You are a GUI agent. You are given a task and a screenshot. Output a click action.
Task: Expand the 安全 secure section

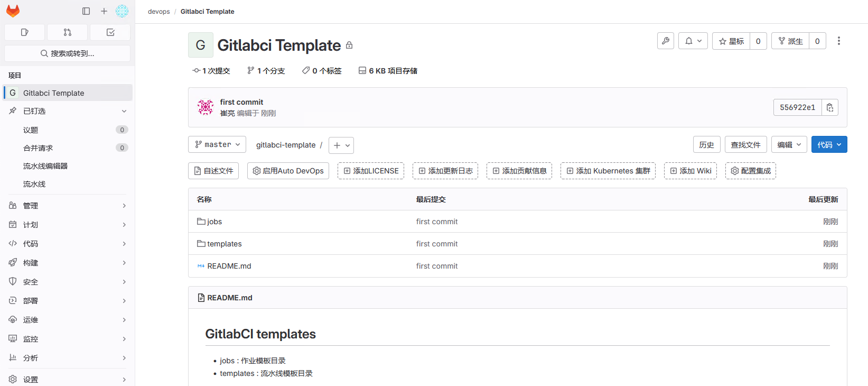(68, 282)
